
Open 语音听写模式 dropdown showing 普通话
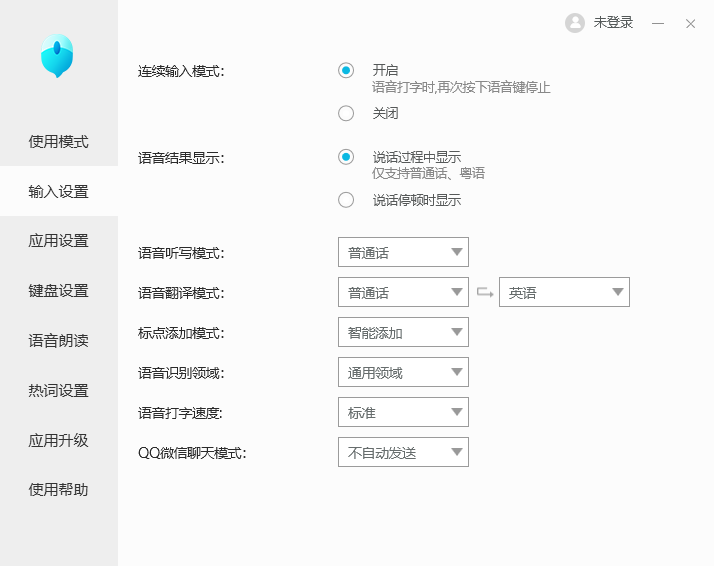point(403,252)
